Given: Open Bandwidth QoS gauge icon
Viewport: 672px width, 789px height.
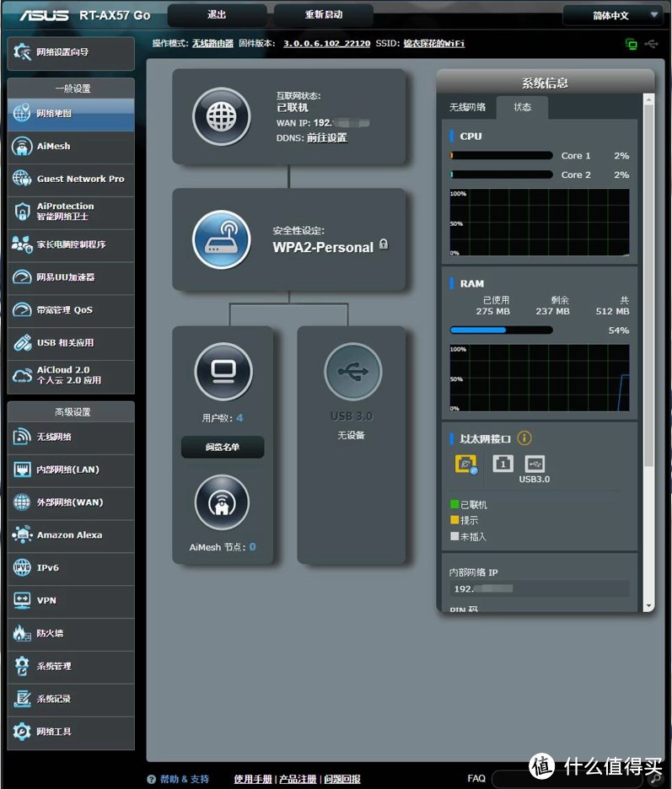Looking at the screenshot, I should [x=22, y=310].
